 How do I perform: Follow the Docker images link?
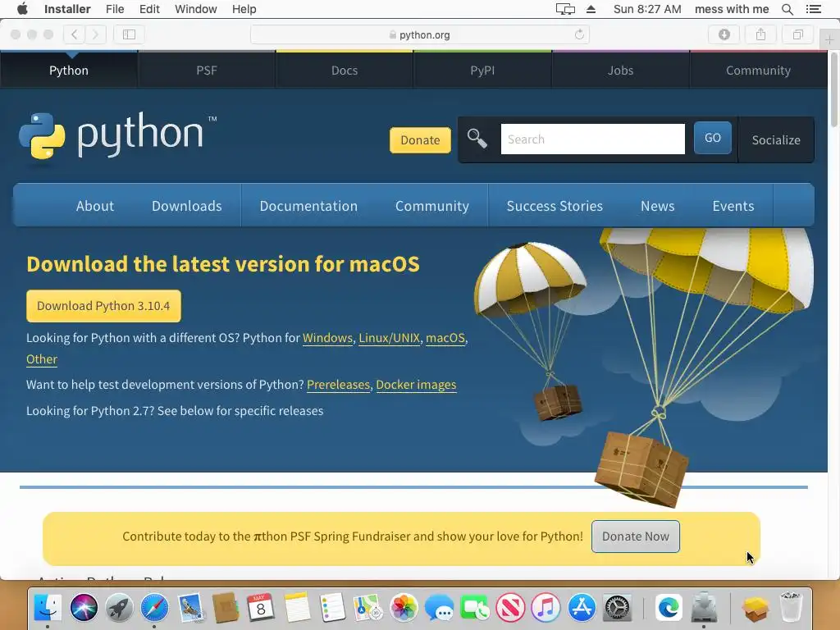tap(416, 385)
